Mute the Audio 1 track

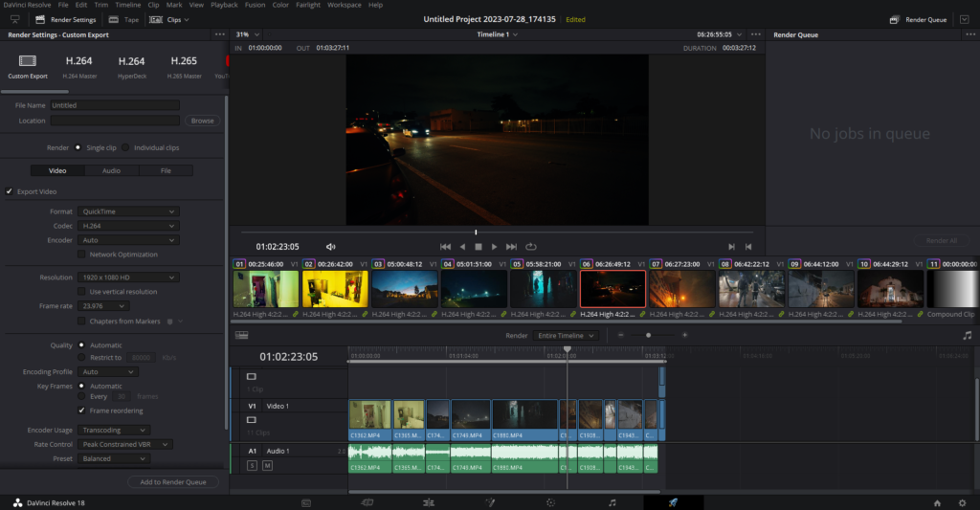(x=267, y=466)
